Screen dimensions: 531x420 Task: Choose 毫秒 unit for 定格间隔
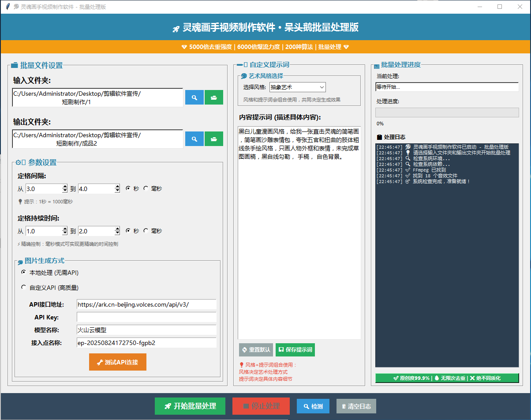pos(146,188)
